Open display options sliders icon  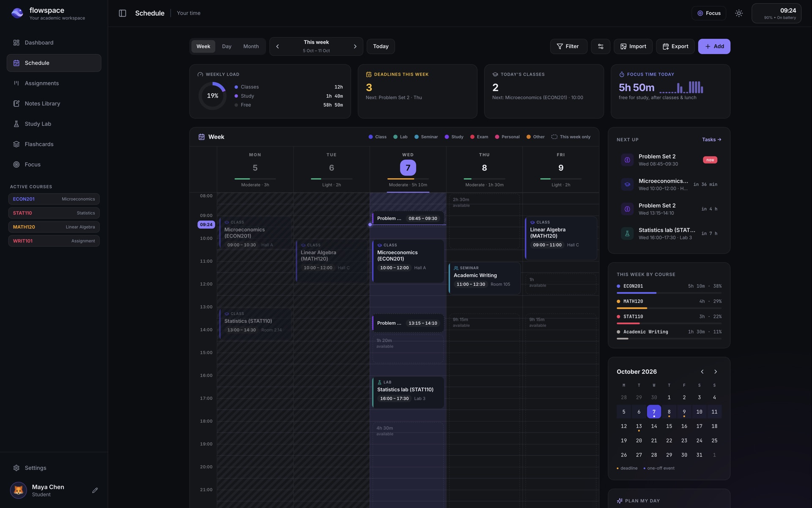600,47
